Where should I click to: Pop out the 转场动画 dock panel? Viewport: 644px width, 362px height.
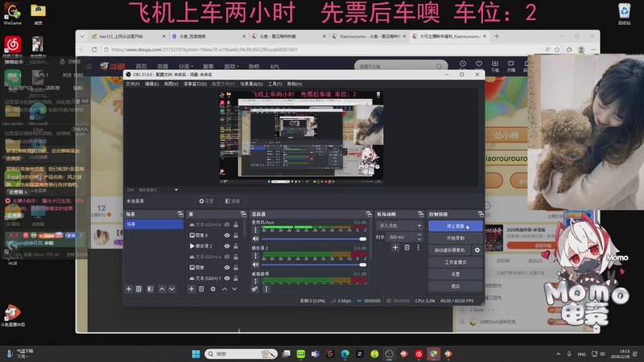pos(420,214)
